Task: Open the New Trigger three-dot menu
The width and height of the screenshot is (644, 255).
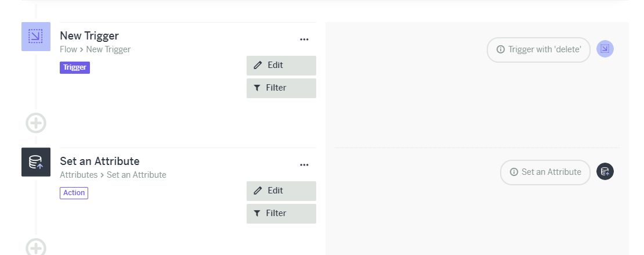Action: 304,39
